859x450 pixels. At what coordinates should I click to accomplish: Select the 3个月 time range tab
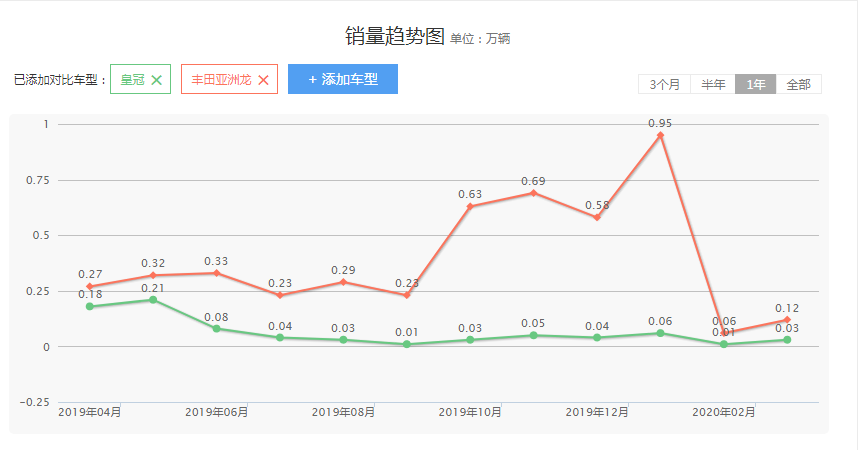(x=665, y=84)
